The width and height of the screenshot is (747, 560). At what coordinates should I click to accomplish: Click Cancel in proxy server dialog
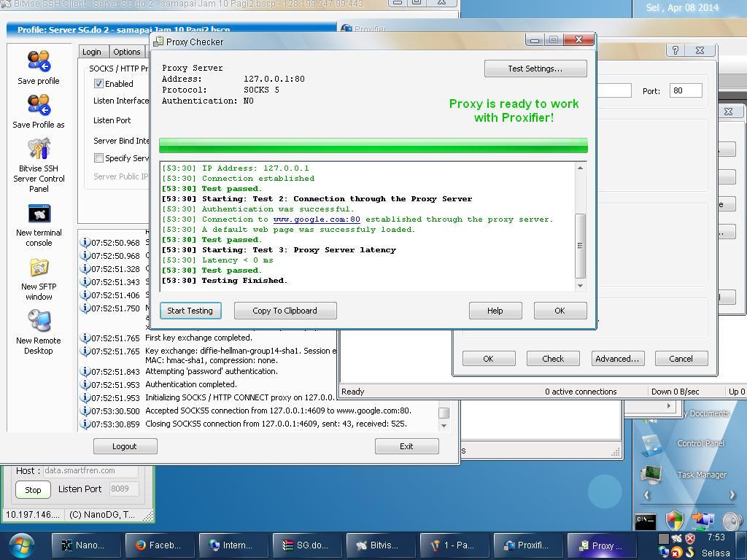(x=681, y=359)
